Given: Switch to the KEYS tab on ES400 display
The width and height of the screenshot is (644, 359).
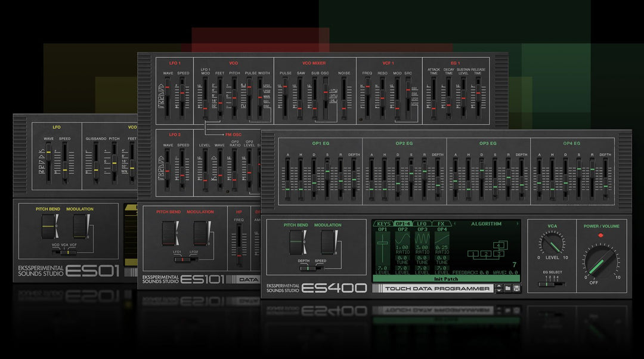Looking at the screenshot, I should pyautogui.click(x=383, y=224).
